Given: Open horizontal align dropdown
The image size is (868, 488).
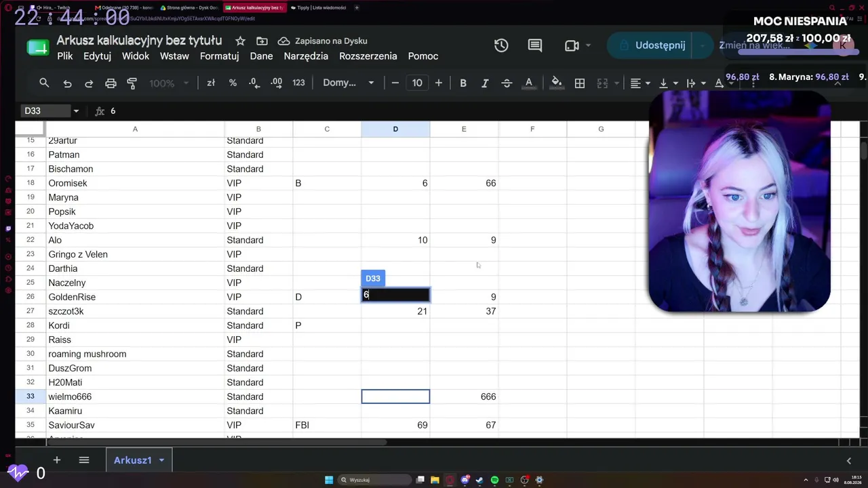Looking at the screenshot, I should 640,83.
